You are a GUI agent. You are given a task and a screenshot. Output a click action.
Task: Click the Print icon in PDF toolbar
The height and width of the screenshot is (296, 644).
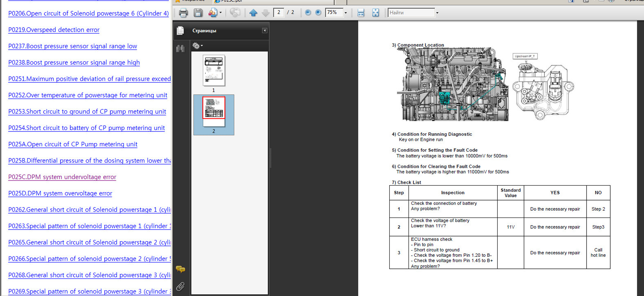click(183, 13)
